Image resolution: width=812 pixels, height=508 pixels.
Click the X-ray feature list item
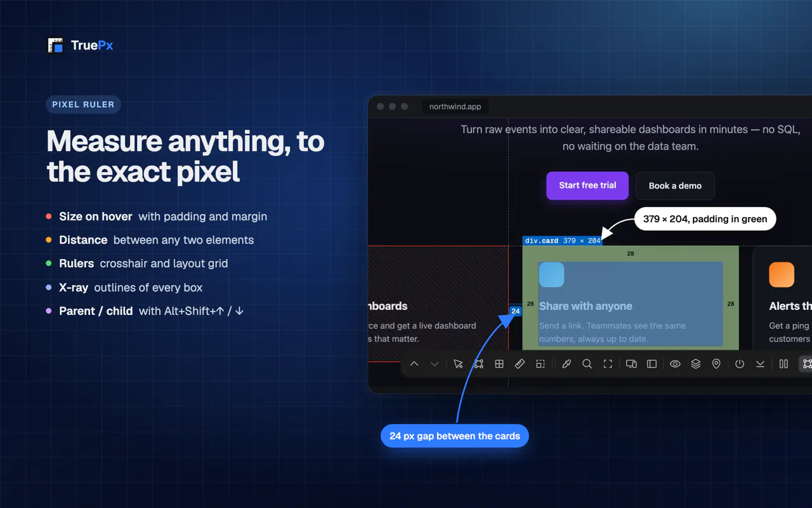[124, 288]
